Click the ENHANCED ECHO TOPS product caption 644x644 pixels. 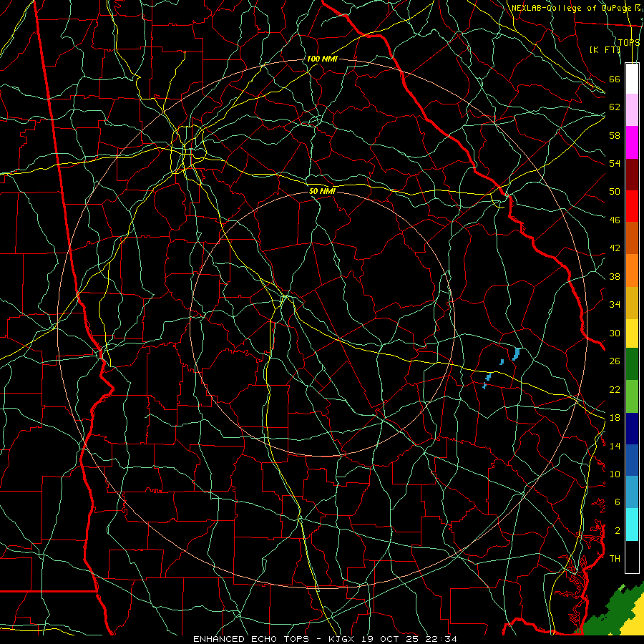pos(254,639)
